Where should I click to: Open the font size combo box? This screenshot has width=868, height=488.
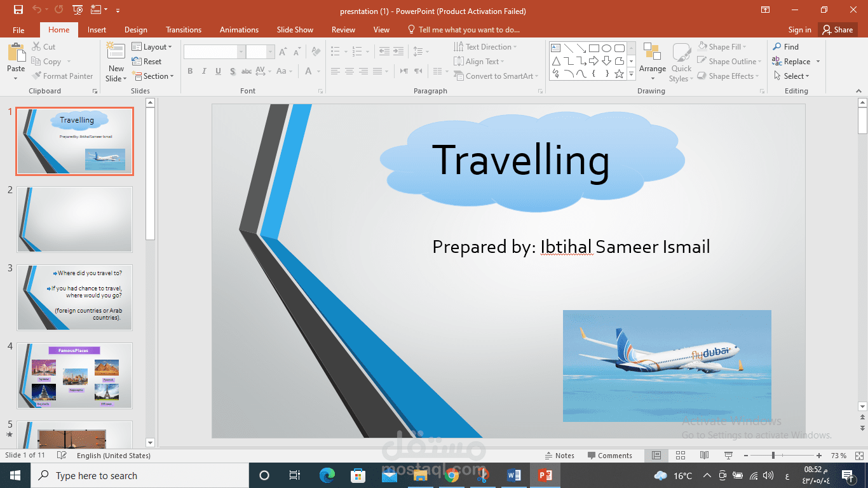coord(261,52)
